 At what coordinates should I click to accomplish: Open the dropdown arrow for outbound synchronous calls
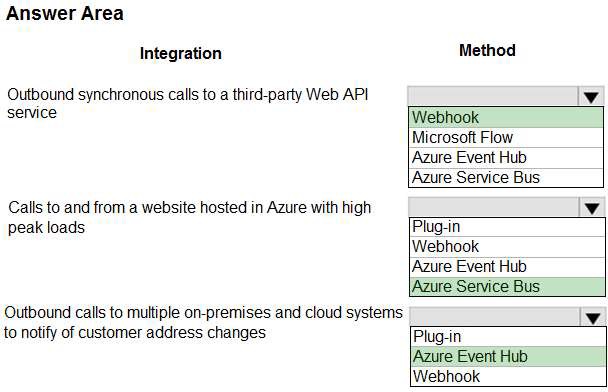pyautogui.click(x=591, y=97)
